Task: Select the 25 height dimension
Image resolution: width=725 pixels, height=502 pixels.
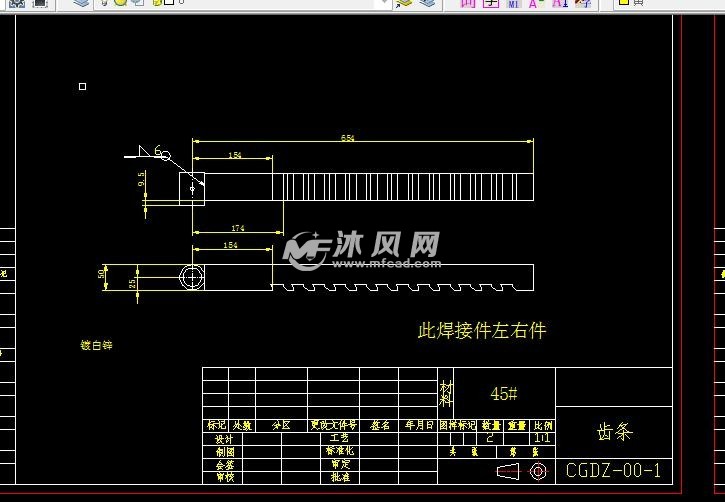Action: (x=133, y=283)
